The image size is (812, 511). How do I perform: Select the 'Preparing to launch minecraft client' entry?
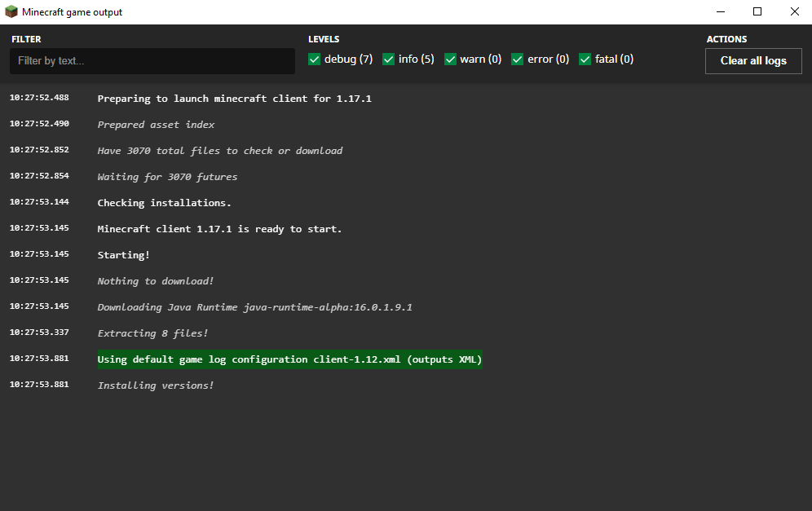point(234,99)
